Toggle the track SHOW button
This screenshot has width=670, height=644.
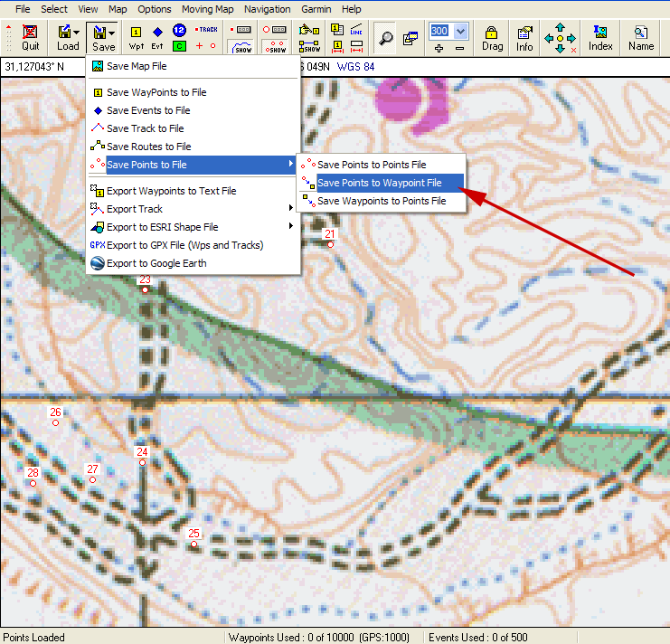pos(241,47)
